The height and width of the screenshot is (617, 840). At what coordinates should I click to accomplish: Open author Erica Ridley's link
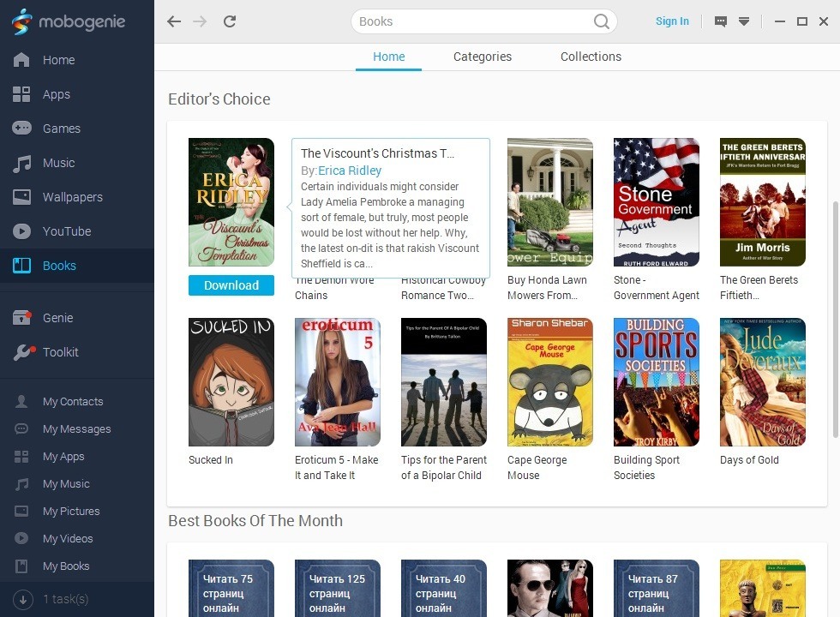tap(350, 171)
